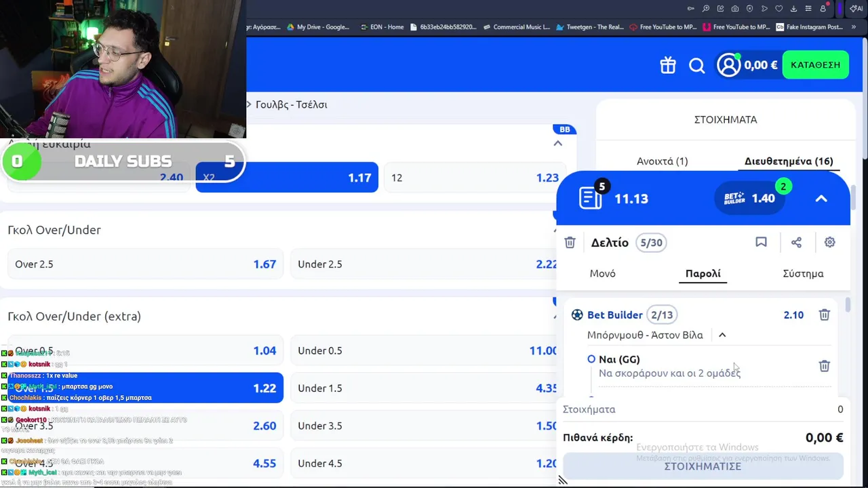Click the bookmark save betslip icon

[761, 242]
